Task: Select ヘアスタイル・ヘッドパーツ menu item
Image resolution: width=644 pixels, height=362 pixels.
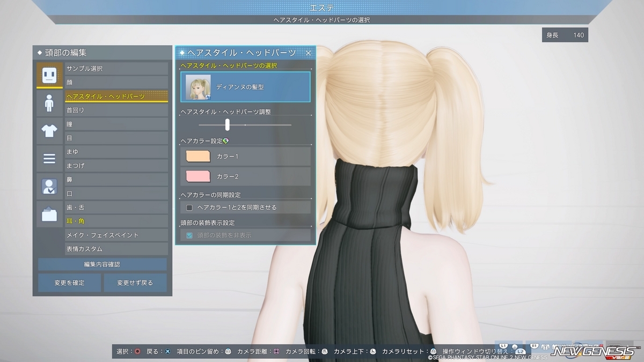Action: pyautogui.click(x=116, y=97)
